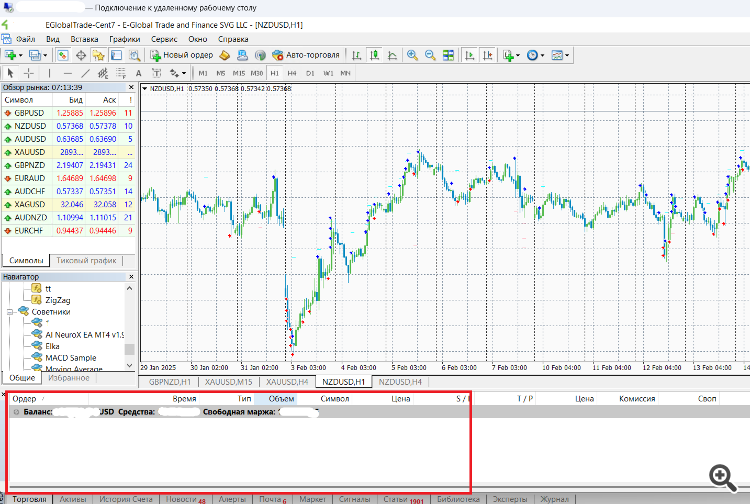This screenshot has width=750, height=504.
Task: Select the vertical line drawing tool
Action: [x=48, y=73]
